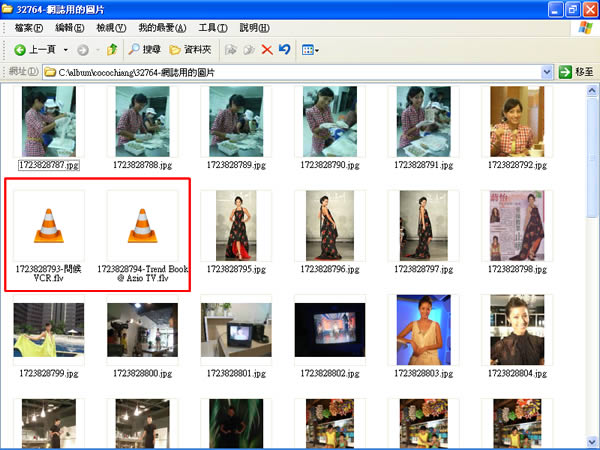The height and width of the screenshot is (450, 600).
Task: Expand the address bar dropdown list
Action: 547,72
